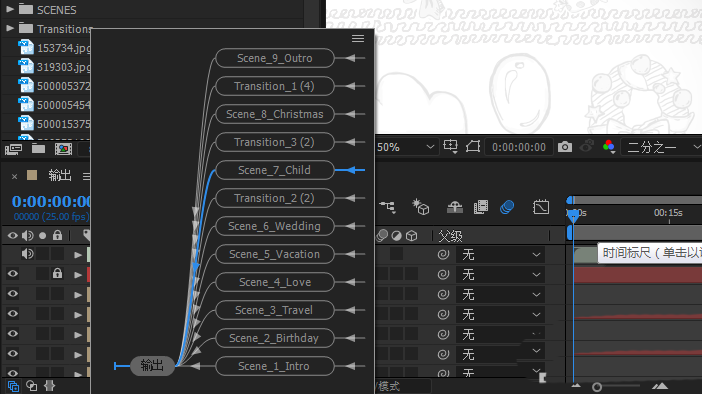Mute audio on the first layer

[27, 254]
